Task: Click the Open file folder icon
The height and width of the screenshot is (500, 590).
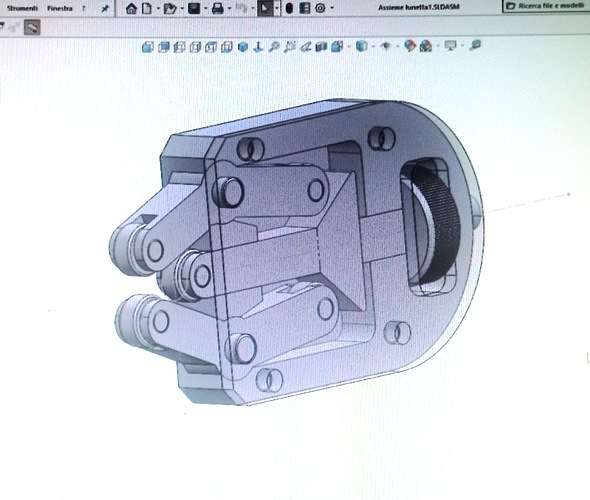Action: click(x=170, y=8)
